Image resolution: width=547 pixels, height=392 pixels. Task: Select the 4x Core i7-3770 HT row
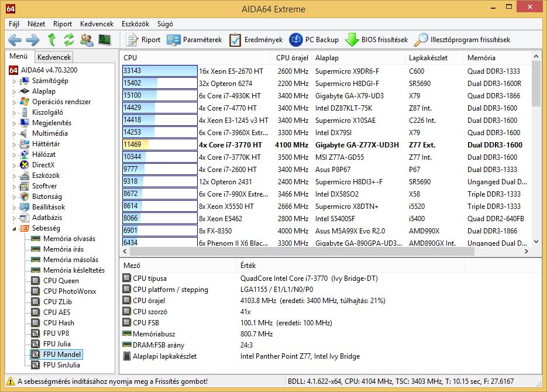(326, 145)
